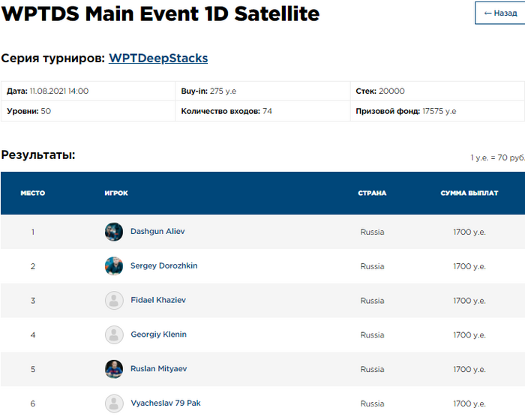Select Fidael Khaziev's name link
The width and height of the screenshot is (525, 420).
tap(158, 301)
